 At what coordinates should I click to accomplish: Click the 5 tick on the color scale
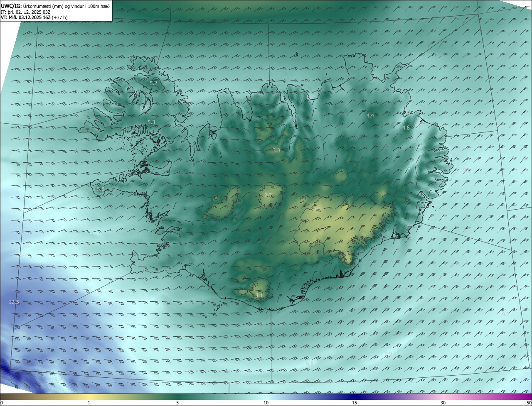177,403
